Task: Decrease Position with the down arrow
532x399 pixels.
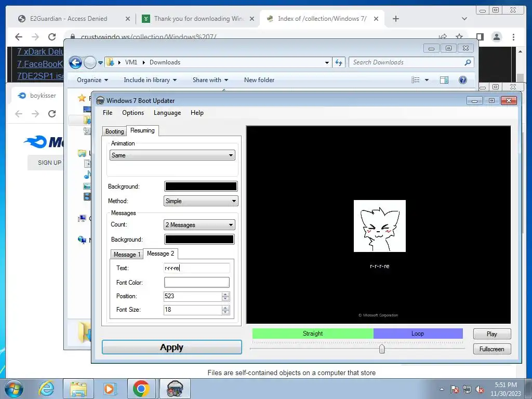Action: tap(225, 299)
